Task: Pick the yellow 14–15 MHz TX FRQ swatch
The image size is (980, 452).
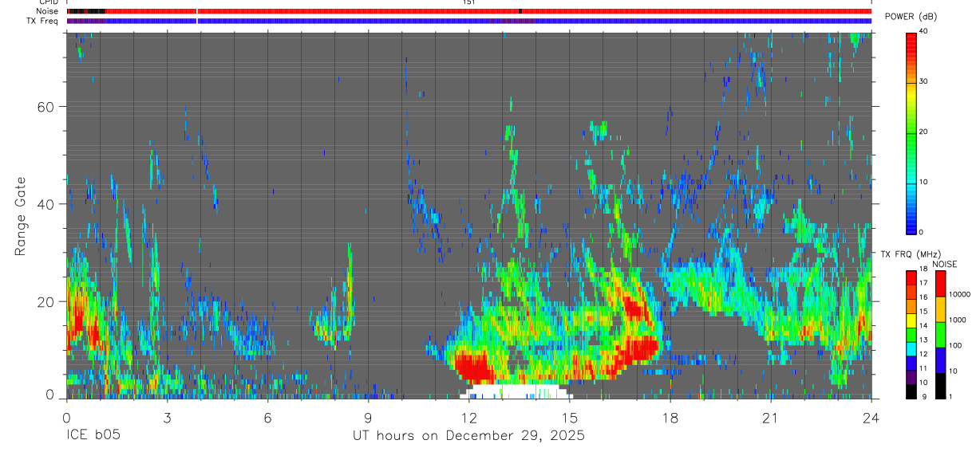Action: (911, 320)
